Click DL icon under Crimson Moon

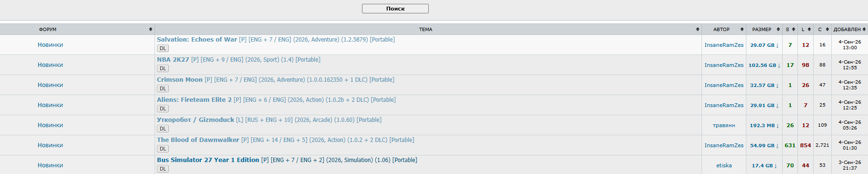click(163, 88)
